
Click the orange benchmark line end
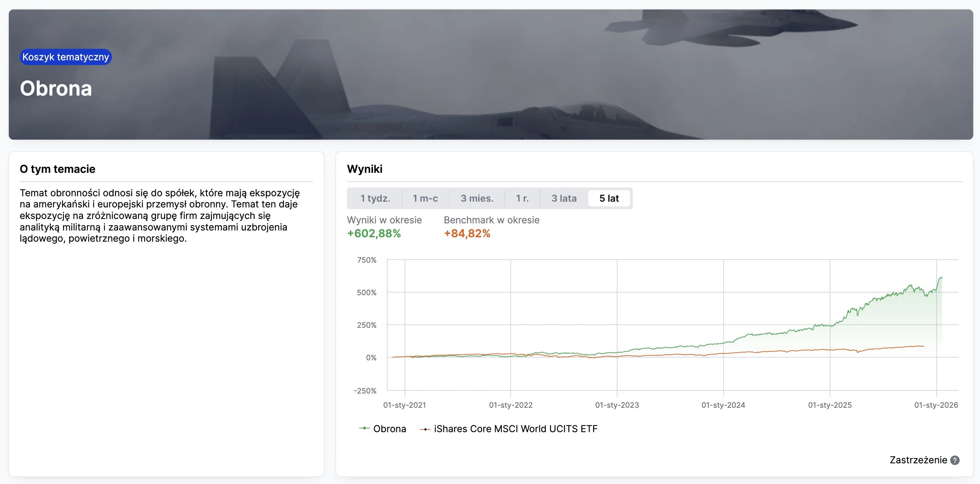click(923, 346)
